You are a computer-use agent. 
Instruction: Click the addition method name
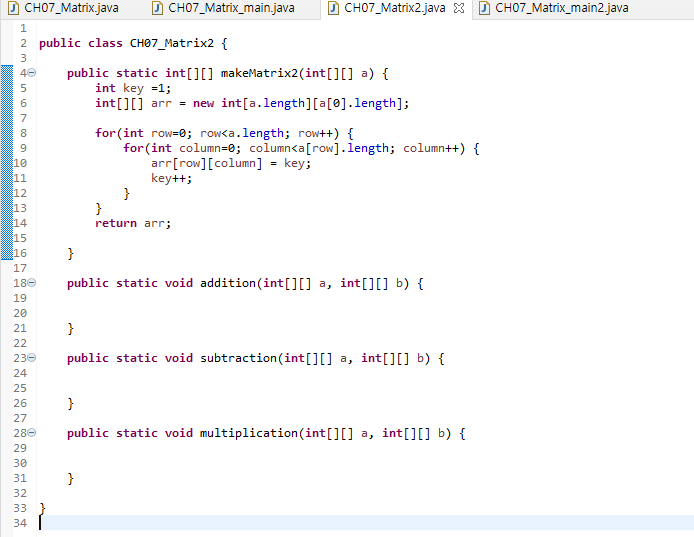(x=228, y=283)
